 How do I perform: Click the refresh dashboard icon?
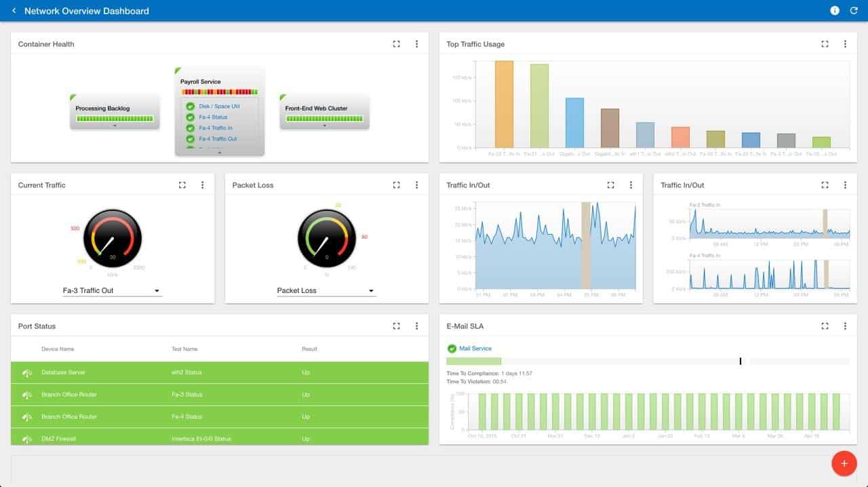pos(854,11)
